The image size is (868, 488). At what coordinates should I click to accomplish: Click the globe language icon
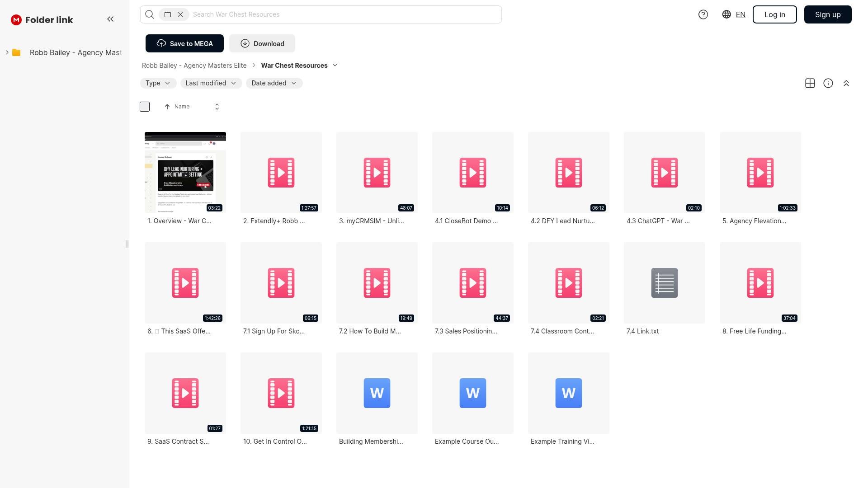(726, 14)
